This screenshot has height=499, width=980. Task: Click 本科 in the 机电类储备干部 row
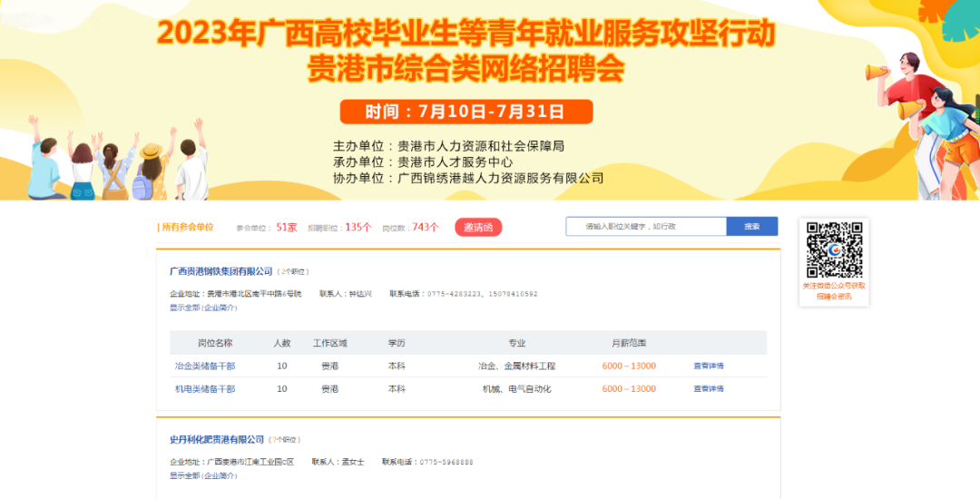[x=397, y=389]
